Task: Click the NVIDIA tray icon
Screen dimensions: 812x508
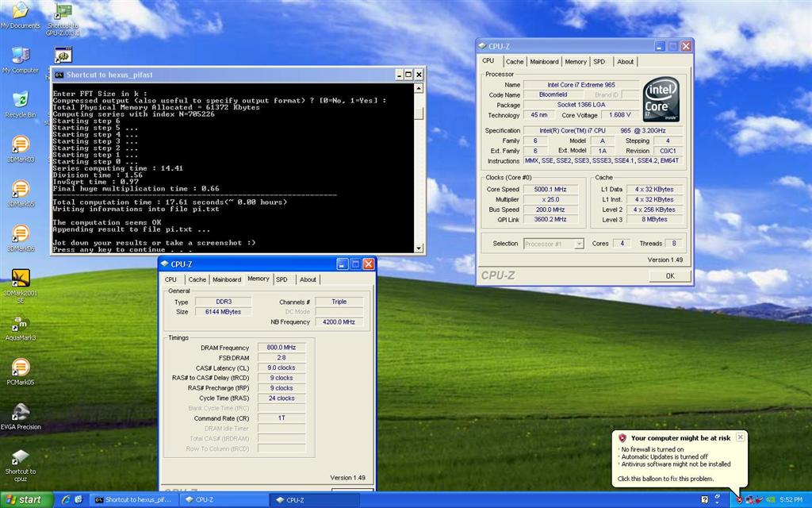Action: tap(770, 500)
